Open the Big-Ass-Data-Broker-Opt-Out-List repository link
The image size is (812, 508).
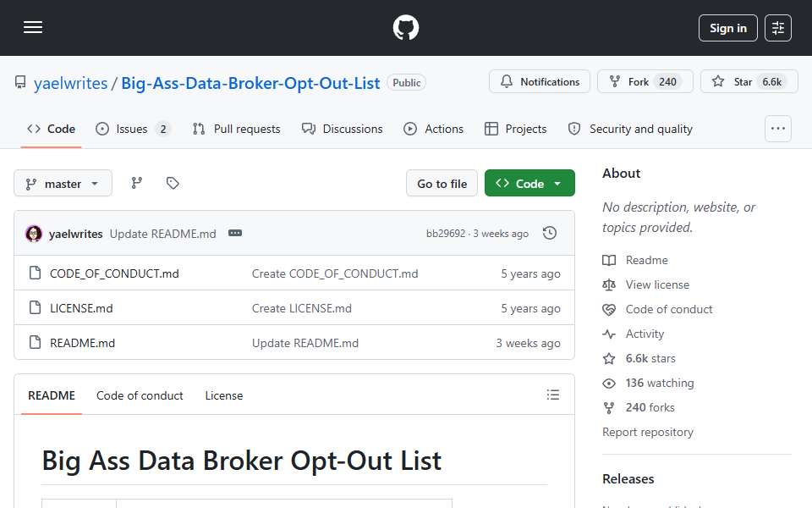pyautogui.click(x=250, y=83)
